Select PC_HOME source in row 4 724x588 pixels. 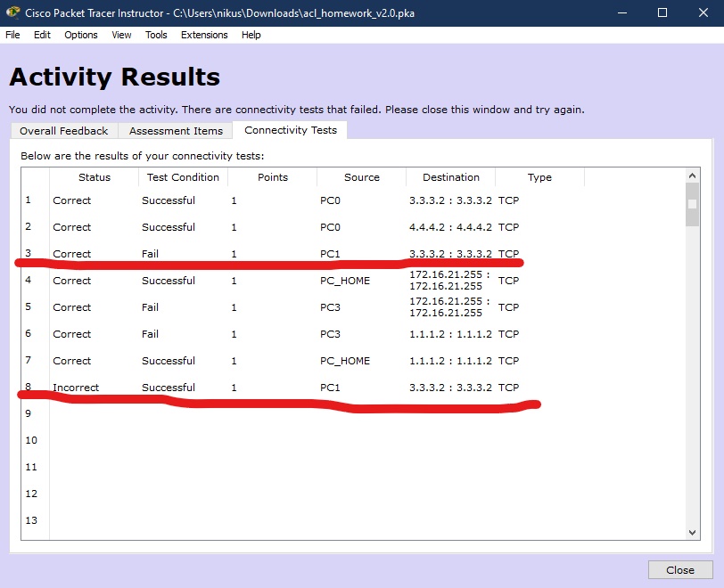345,281
